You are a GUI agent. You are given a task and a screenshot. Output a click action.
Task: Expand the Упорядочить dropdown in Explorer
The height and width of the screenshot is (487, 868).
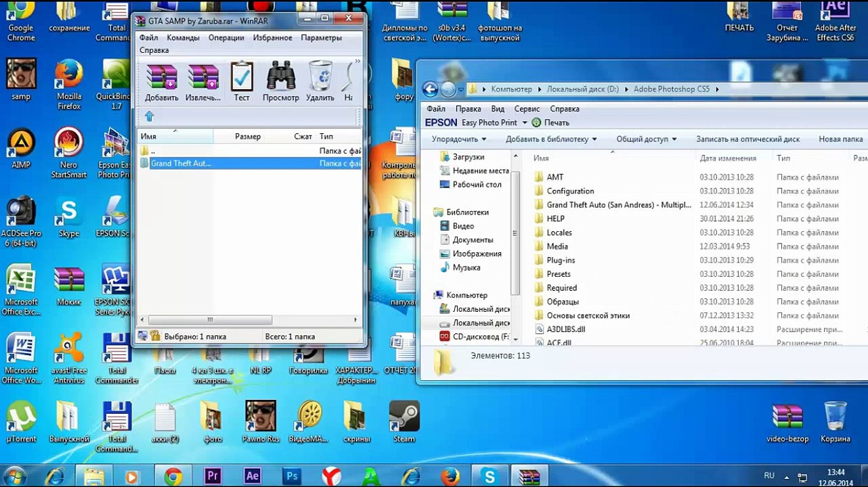tap(459, 139)
